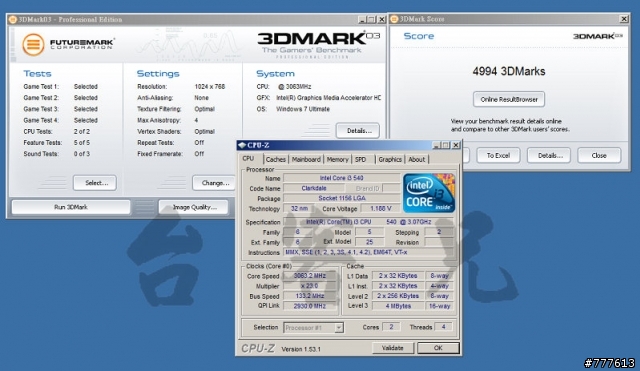Click the Level 2 cache value 2 x 256 KBytes
The image size is (640, 371).
pos(398,296)
